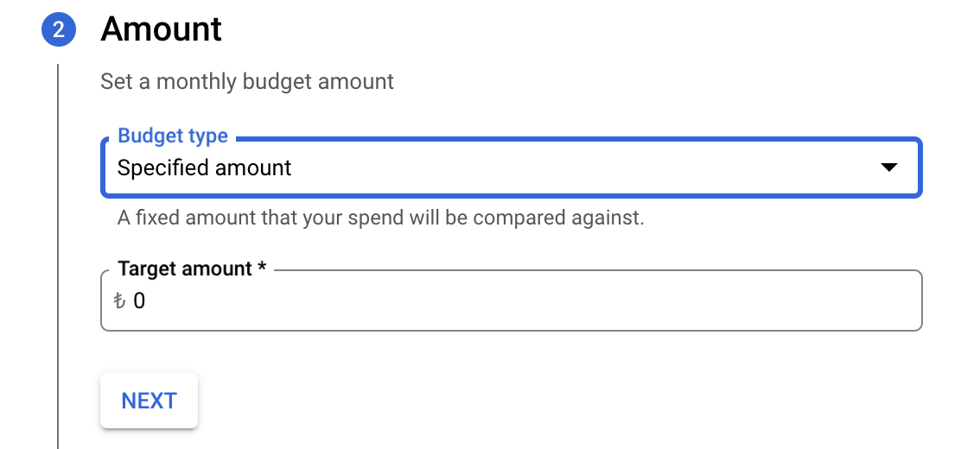
Task: Click the 'Amount' step heading
Action: point(162,28)
